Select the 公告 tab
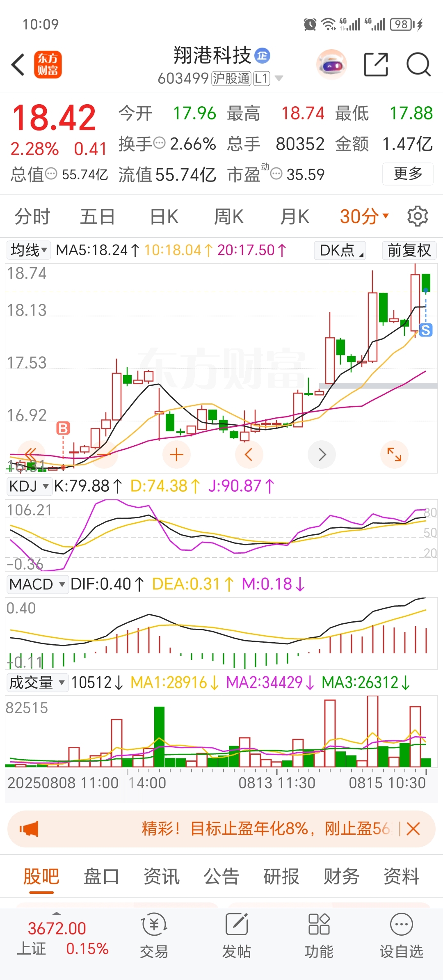The height and width of the screenshot is (980, 443). (221, 876)
